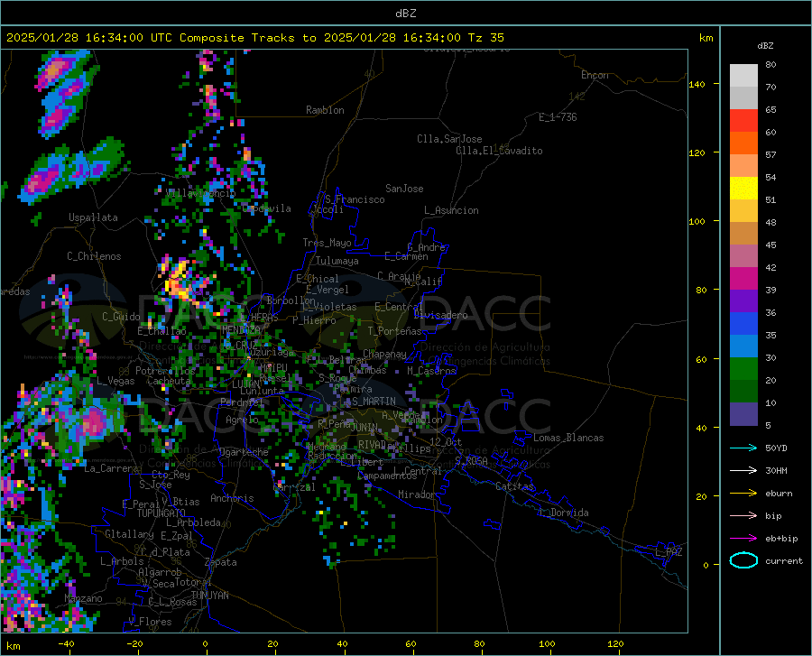Click the Tulumaya map label
812x656 pixels.
pos(337,261)
